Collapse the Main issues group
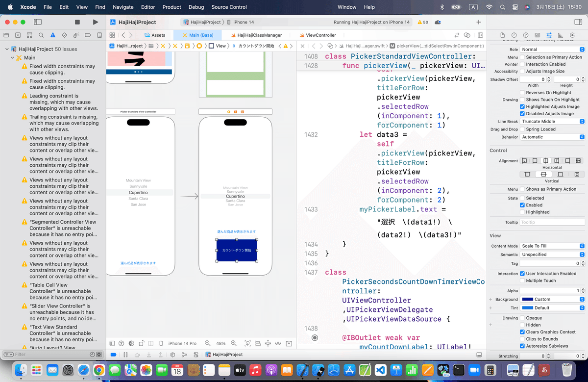Image resolution: width=588 pixels, height=382 pixels. 13,58
